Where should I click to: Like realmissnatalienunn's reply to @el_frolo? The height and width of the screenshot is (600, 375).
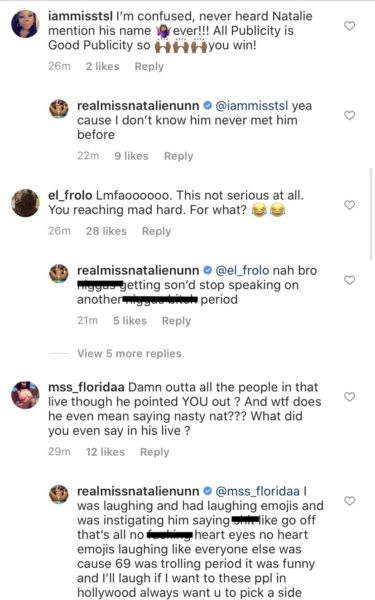click(x=349, y=280)
